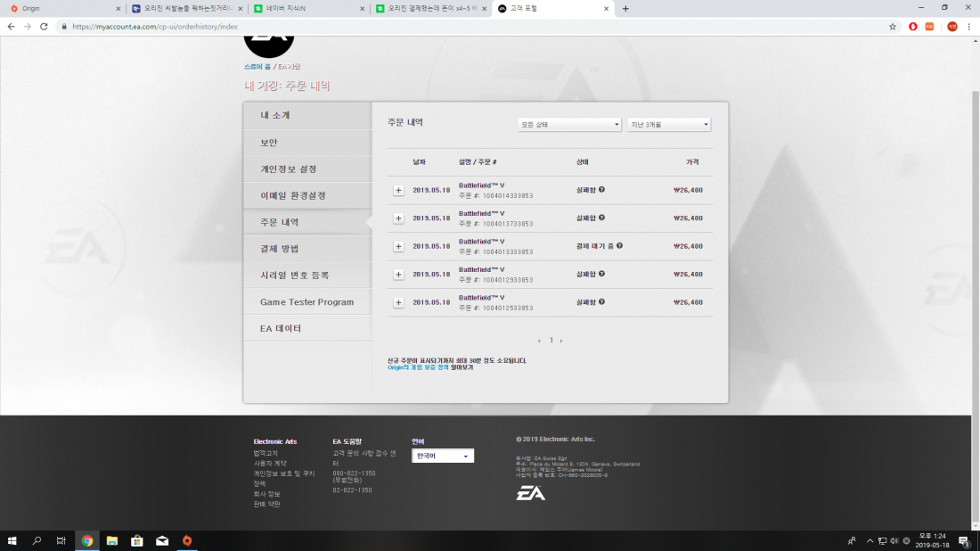
Task: Click the browser forward button
Action: click(28, 27)
